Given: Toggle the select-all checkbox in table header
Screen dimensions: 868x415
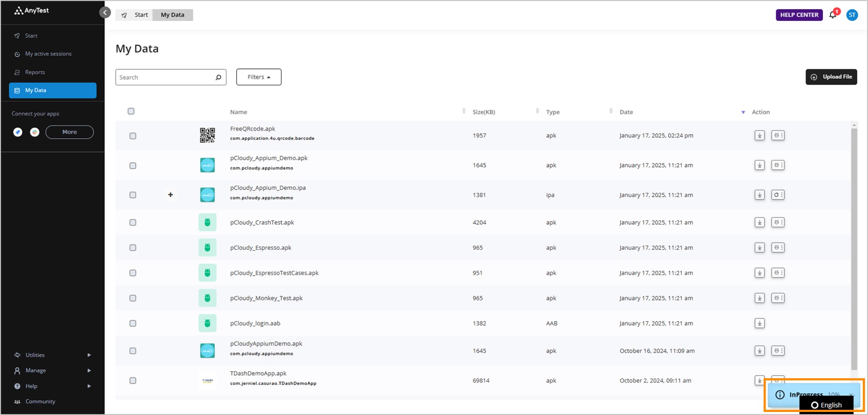Looking at the screenshot, I should pos(131,111).
